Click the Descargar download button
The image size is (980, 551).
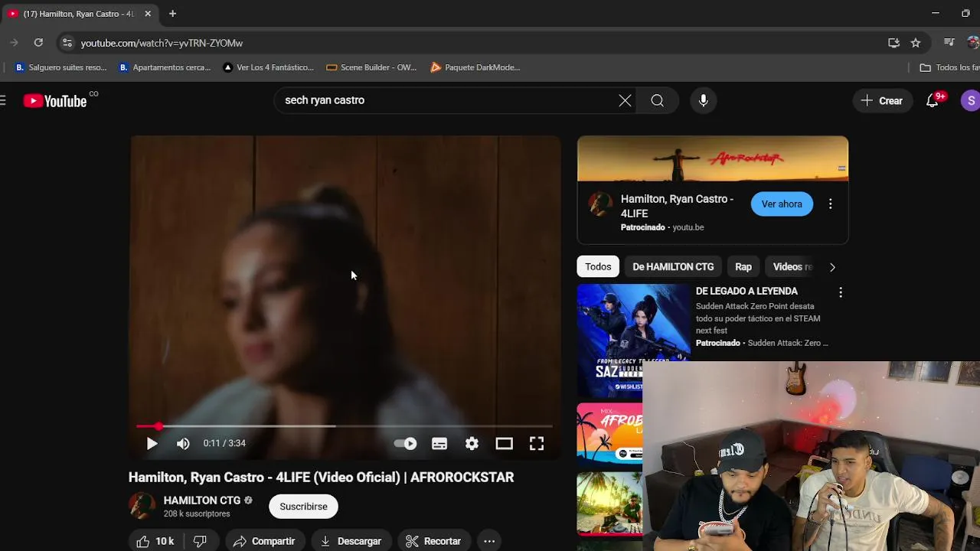(351, 541)
